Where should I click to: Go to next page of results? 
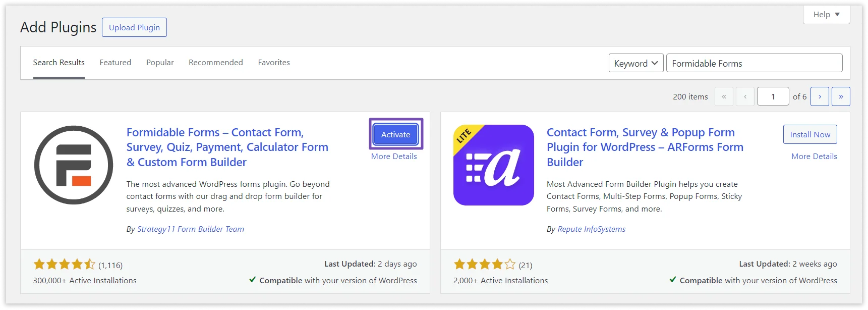[x=820, y=96]
